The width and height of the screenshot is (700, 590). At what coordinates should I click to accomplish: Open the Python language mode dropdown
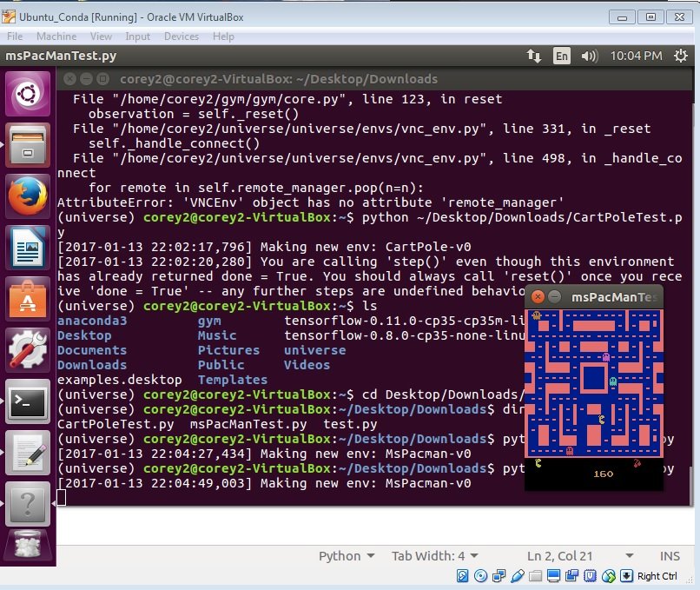pyautogui.click(x=347, y=556)
